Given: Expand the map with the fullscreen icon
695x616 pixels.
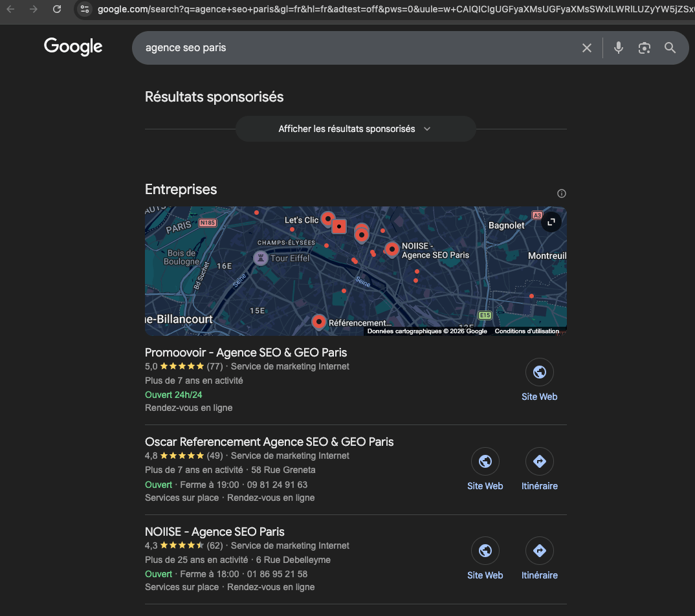Looking at the screenshot, I should coord(551,222).
